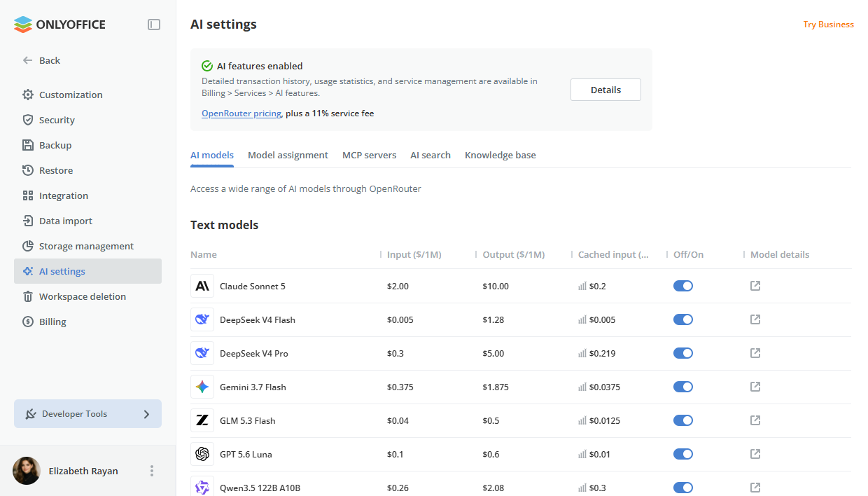Image resolution: width=868 pixels, height=496 pixels.
Task: Click the Back arrow icon
Action: tap(28, 60)
